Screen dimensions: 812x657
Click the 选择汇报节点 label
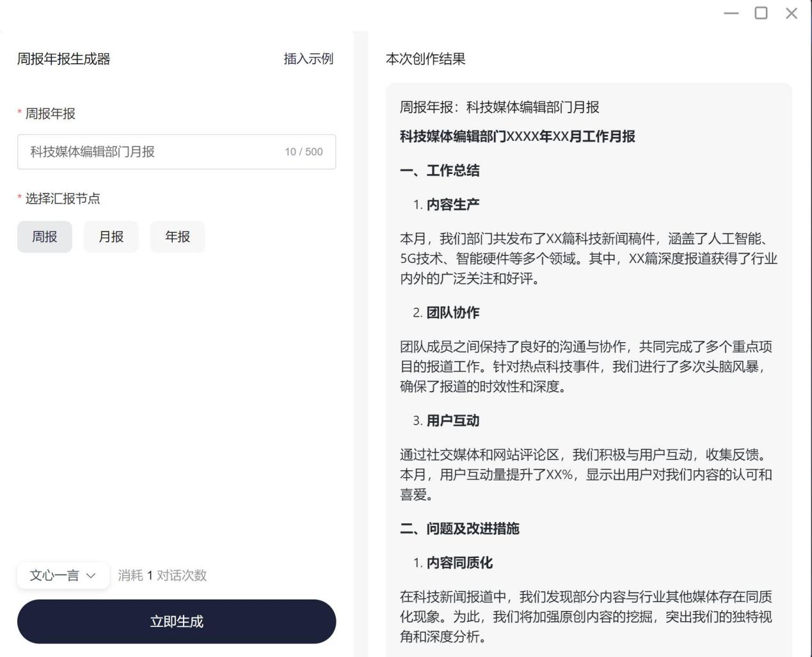pyautogui.click(x=63, y=198)
